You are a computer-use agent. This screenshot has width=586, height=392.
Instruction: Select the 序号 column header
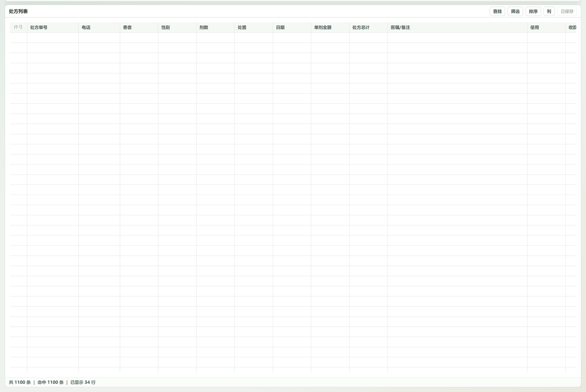tap(18, 27)
